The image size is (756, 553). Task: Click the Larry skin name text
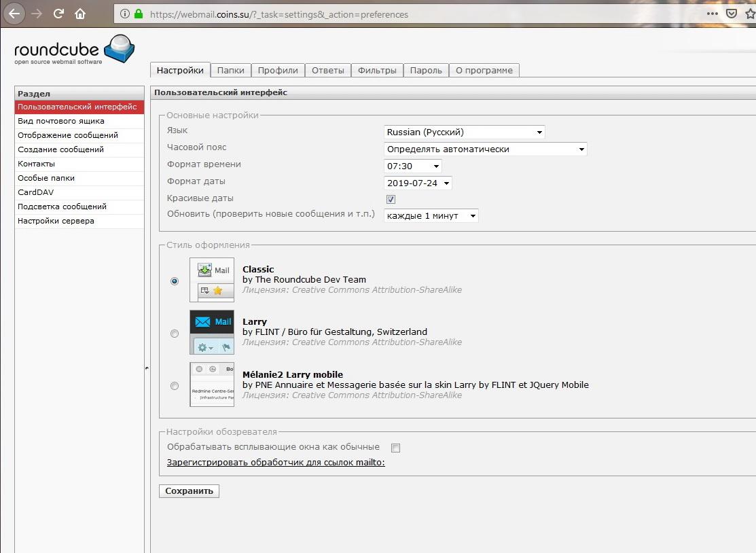click(255, 321)
